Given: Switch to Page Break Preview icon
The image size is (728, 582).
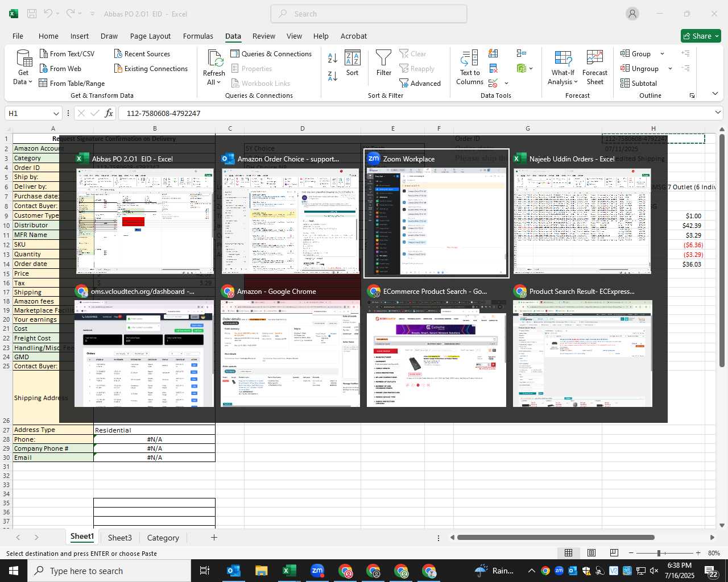Looking at the screenshot, I should click(614, 553).
